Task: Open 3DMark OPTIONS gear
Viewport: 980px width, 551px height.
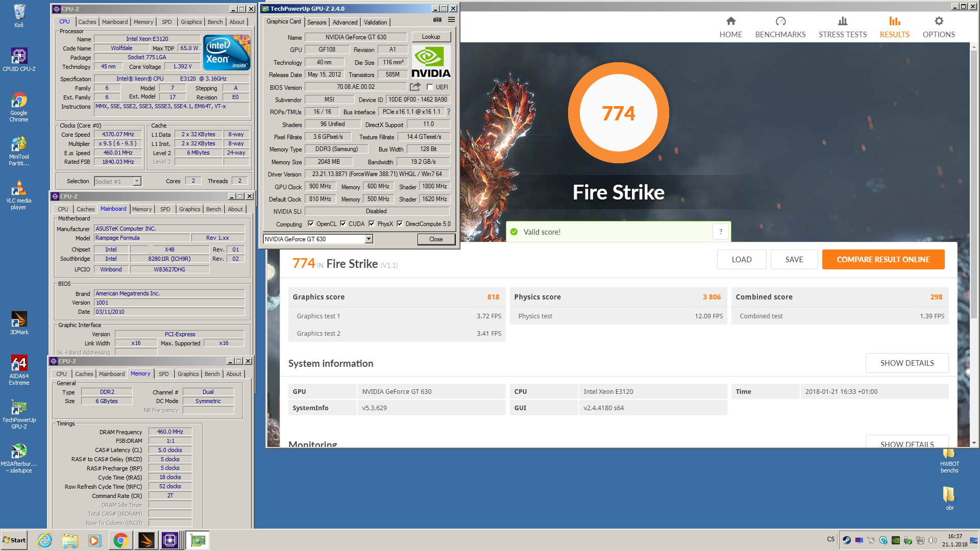Action: [x=939, y=27]
